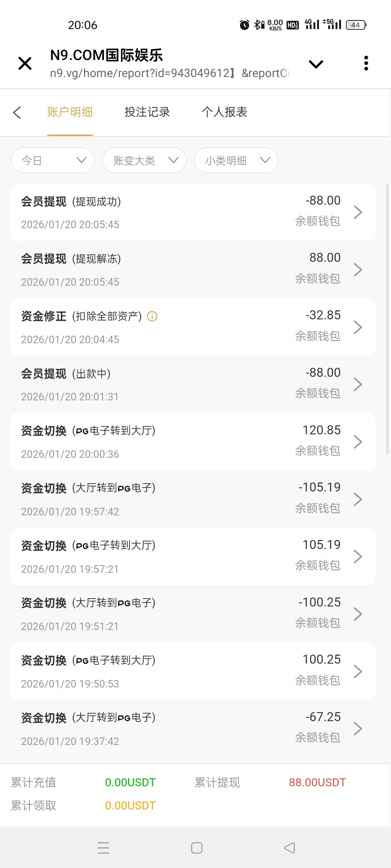Select the 账户明细 tab

(70, 112)
